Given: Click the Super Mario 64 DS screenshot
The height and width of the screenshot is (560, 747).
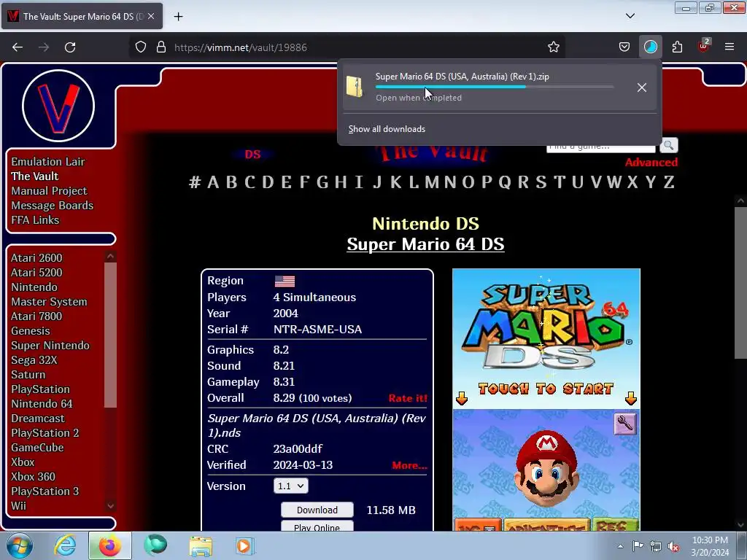Looking at the screenshot, I should point(546,400).
